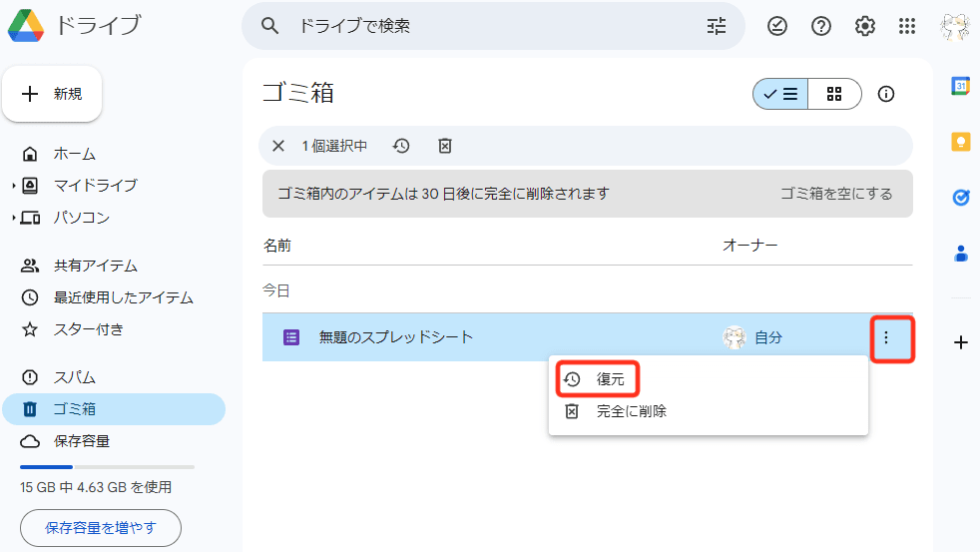Click the 今日 group label
This screenshot has height=552, width=980.
coord(275,290)
